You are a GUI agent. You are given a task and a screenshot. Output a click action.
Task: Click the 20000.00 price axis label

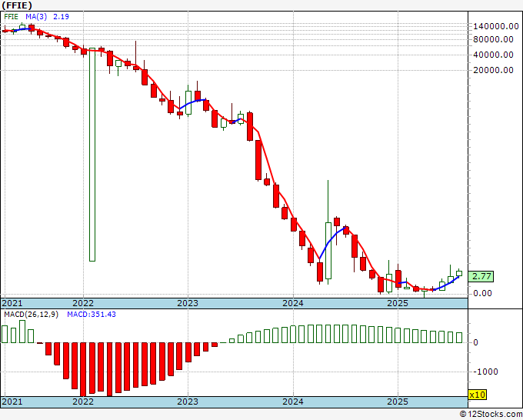[x=493, y=70]
